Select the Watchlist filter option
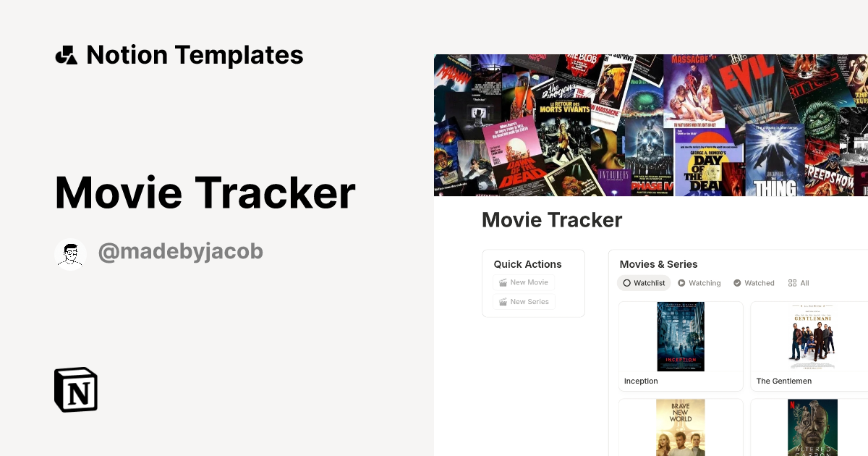 coord(644,283)
